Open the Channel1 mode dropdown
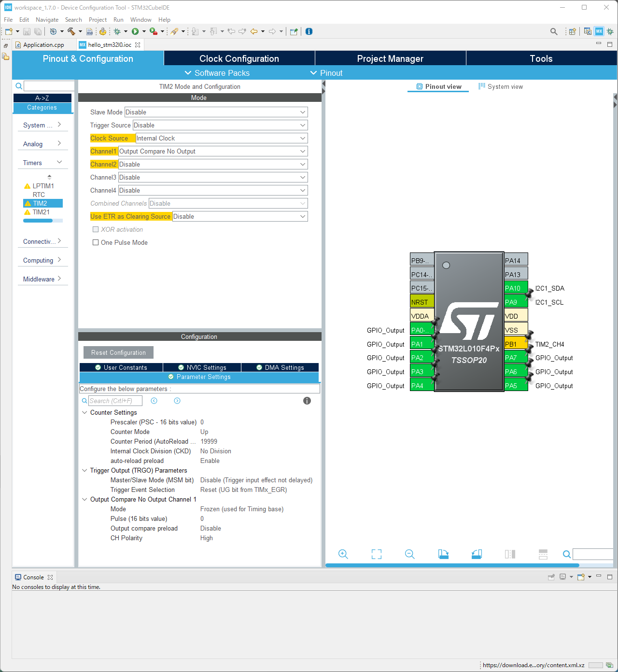The width and height of the screenshot is (618, 672). coord(213,151)
